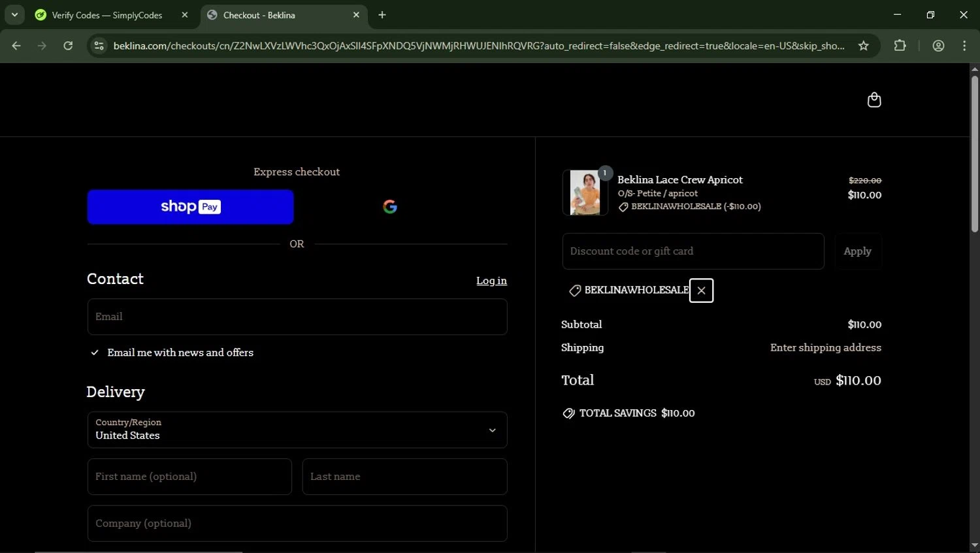Click the Total amount $110.00
This screenshot has height=553, width=980.
click(x=858, y=381)
